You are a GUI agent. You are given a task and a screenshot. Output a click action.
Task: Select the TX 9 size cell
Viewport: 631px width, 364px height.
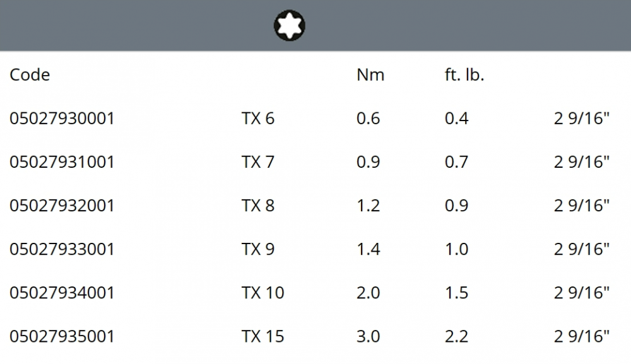pos(258,249)
